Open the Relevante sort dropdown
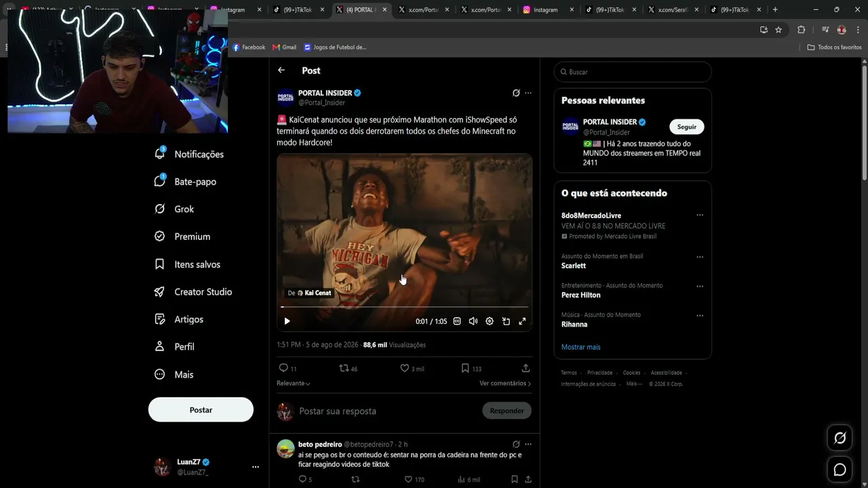Image resolution: width=868 pixels, height=488 pixels. [x=294, y=384]
